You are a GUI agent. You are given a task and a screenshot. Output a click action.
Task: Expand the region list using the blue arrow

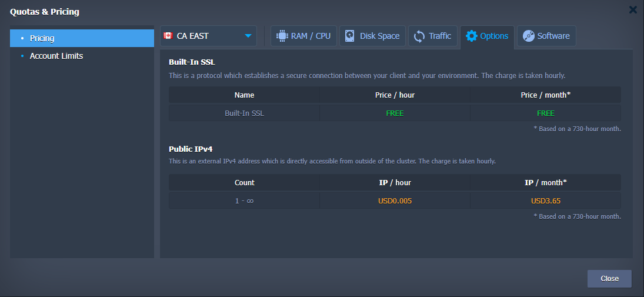coord(248,36)
